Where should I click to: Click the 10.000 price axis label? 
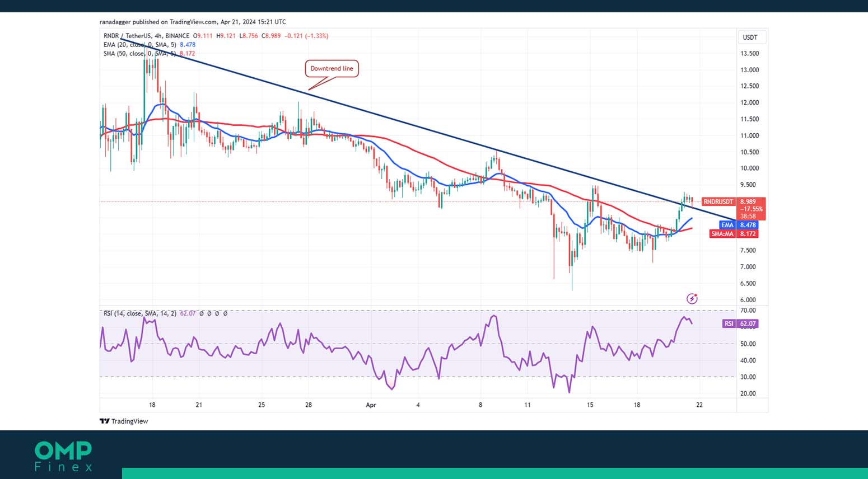(750, 168)
